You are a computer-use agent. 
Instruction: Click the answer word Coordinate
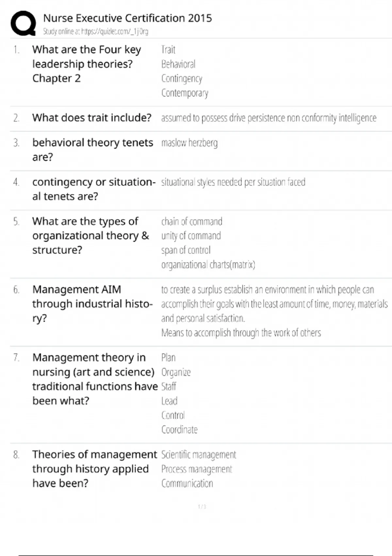(x=179, y=429)
